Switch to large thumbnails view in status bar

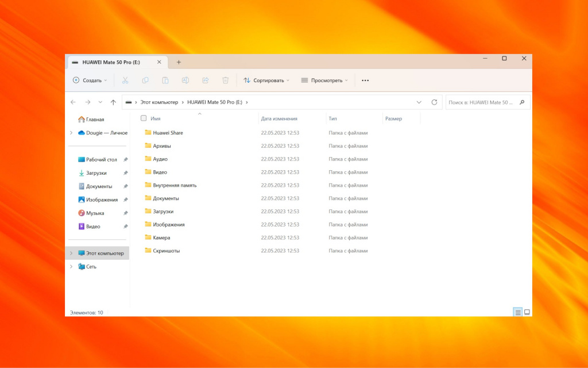point(527,312)
